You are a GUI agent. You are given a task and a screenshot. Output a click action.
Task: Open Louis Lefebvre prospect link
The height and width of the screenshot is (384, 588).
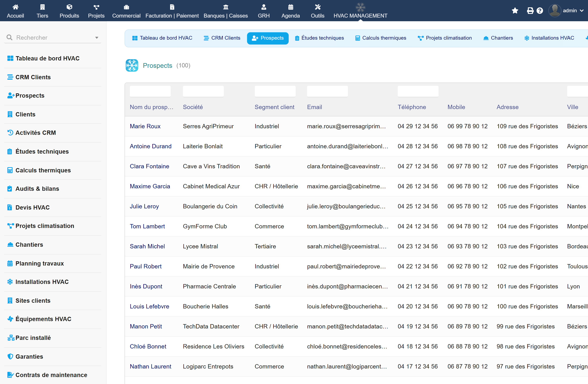[x=149, y=306]
